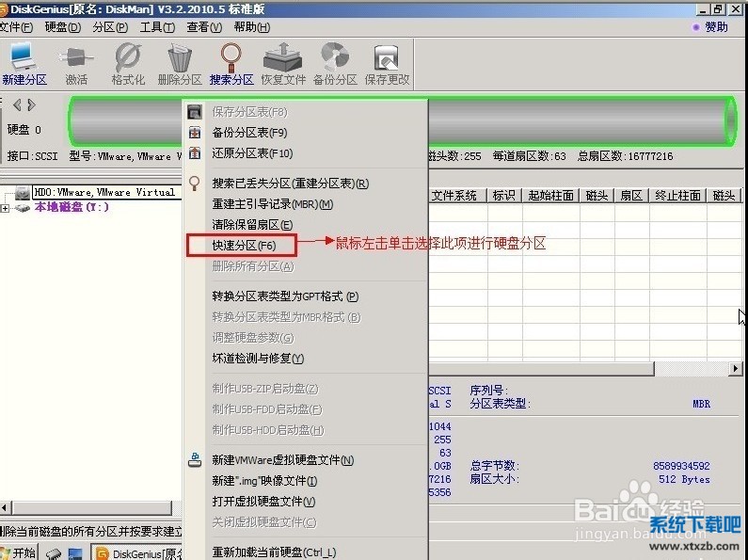
Task: Click 转换分区表类型为GPT格式 option
Action: pyautogui.click(x=284, y=296)
